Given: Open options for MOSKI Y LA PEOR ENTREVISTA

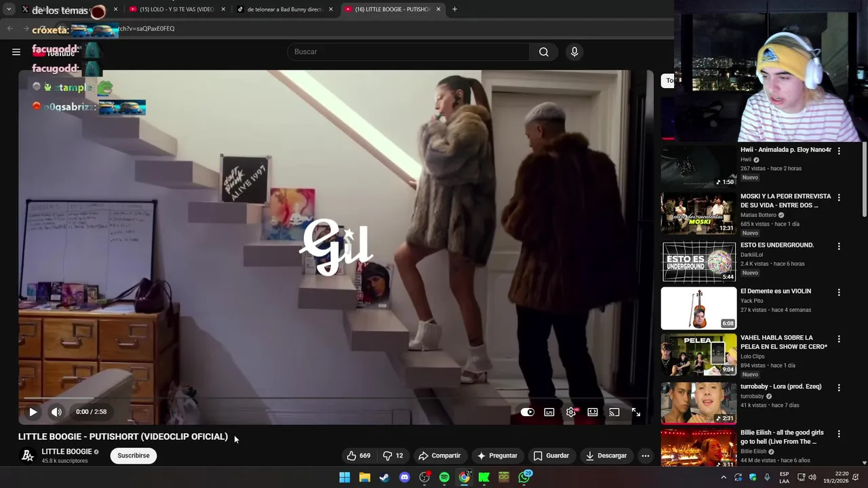Looking at the screenshot, I should (x=839, y=198).
